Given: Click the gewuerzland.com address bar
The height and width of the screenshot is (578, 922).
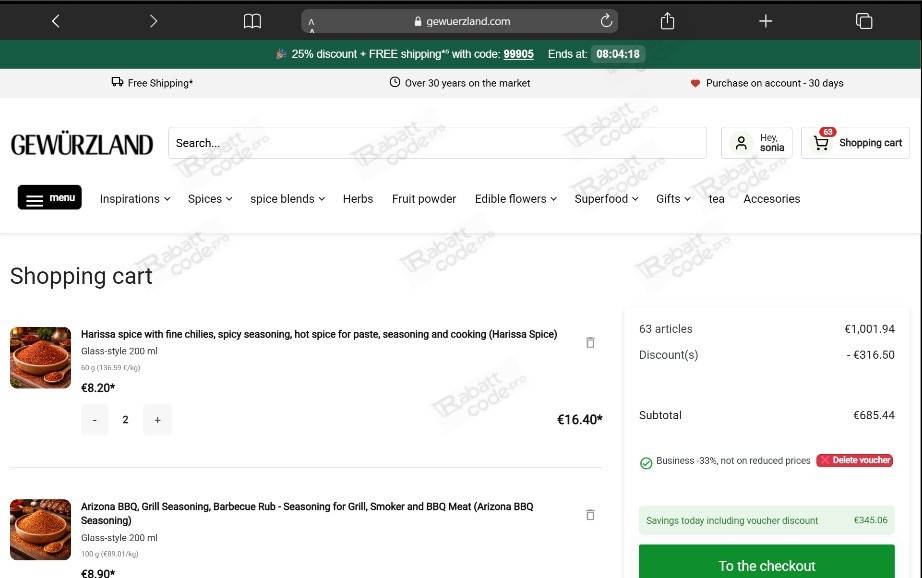Looking at the screenshot, I should 459,21.
